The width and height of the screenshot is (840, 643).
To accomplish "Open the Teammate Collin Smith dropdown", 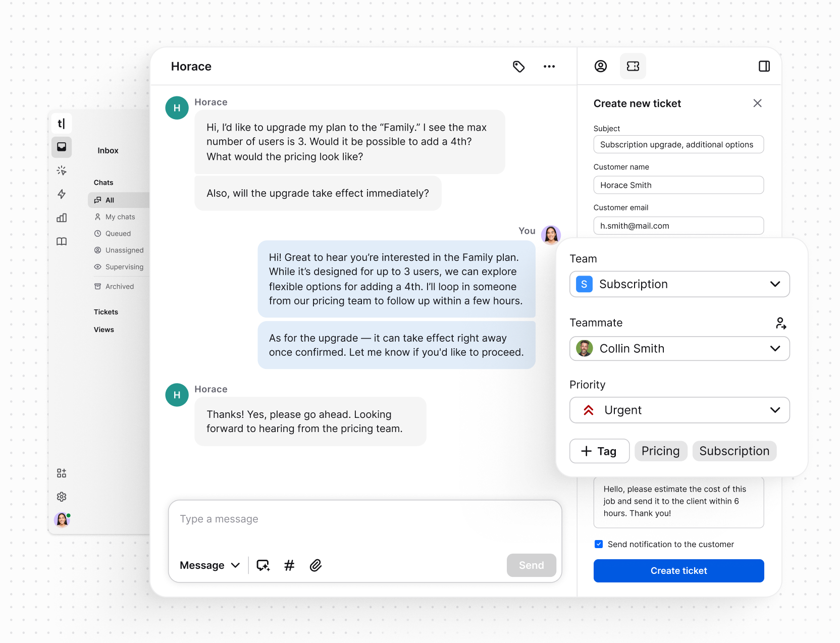I will pos(679,349).
